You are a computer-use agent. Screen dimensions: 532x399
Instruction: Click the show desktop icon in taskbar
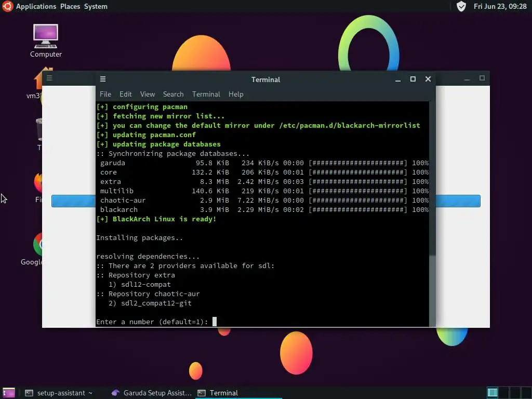coord(8,393)
